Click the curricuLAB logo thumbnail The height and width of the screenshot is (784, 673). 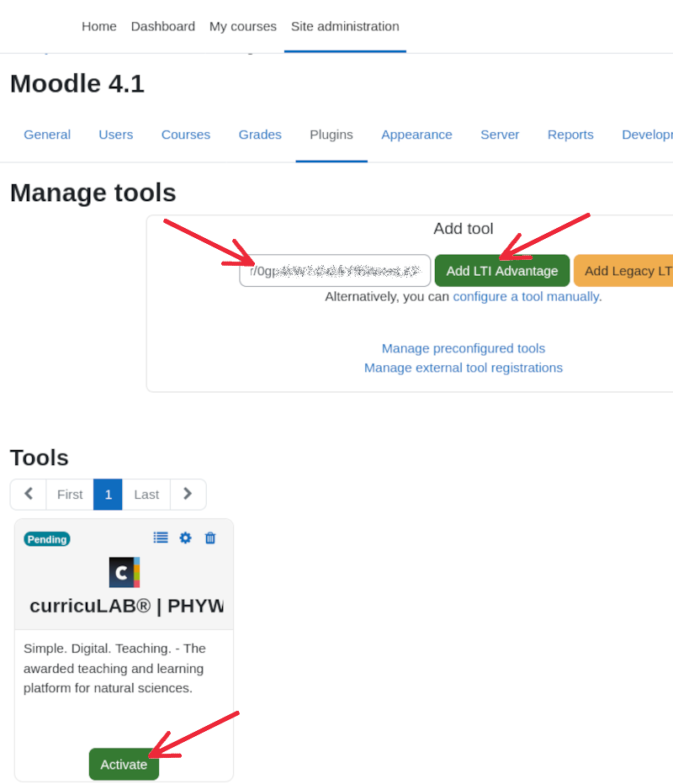(125, 572)
